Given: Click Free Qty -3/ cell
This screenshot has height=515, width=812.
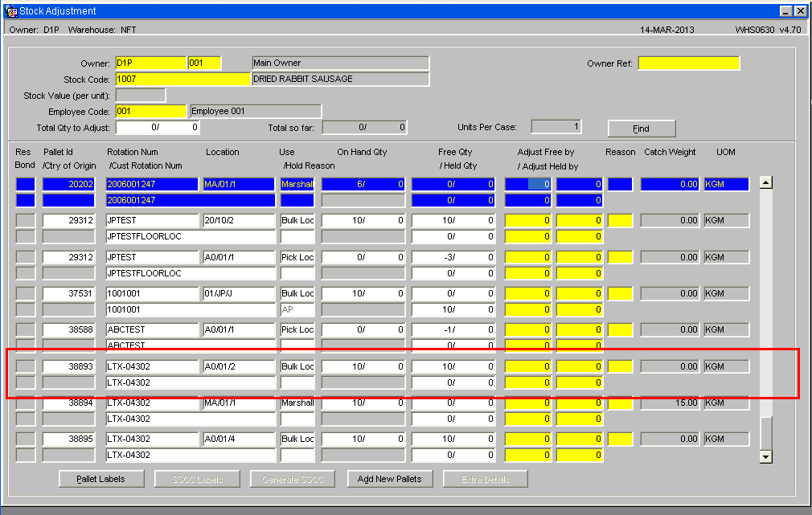Looking at the screenshot, I should (453, 257).
